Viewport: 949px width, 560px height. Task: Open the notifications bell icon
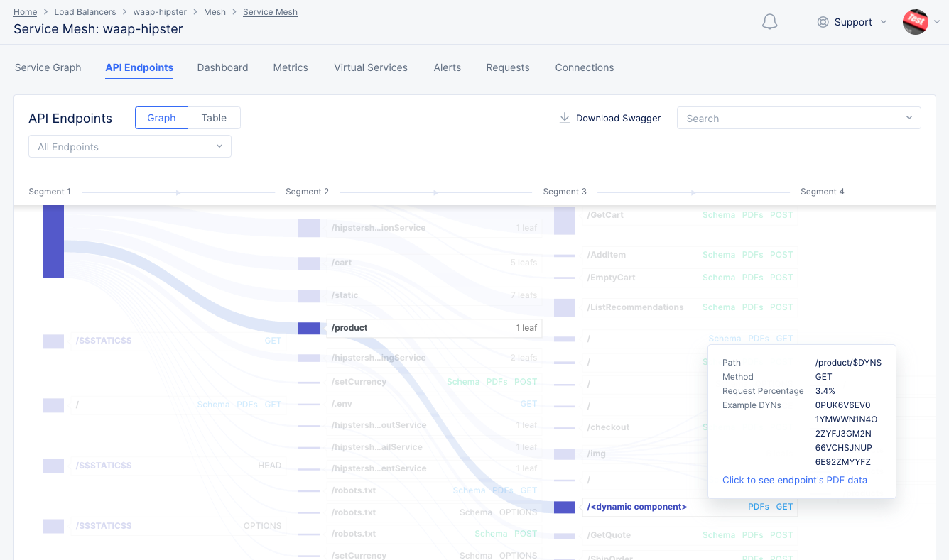[769, 22]
